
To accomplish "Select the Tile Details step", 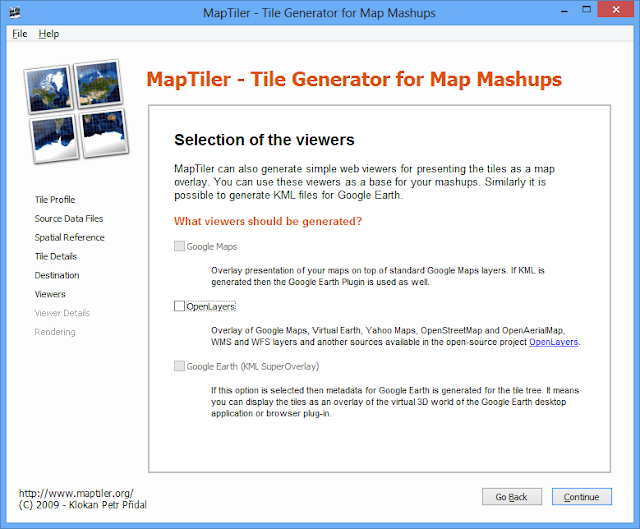I will click(x=56, y=256).
